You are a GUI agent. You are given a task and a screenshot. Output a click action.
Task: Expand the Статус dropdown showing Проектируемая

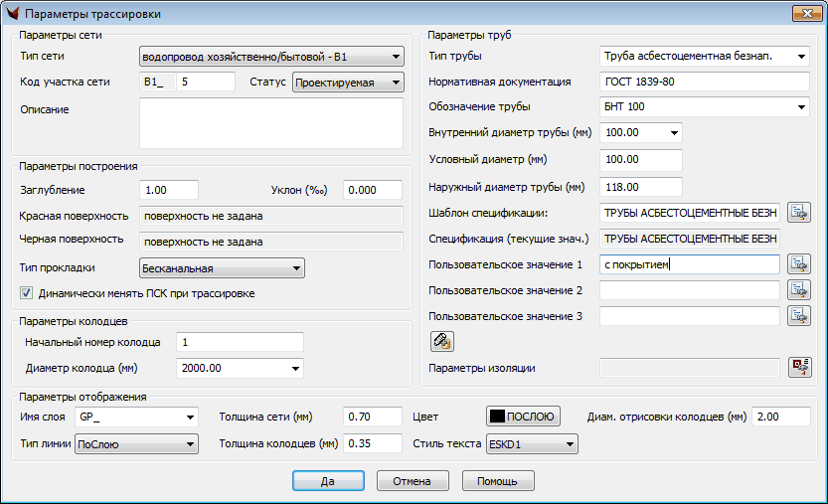coord(348,83)
